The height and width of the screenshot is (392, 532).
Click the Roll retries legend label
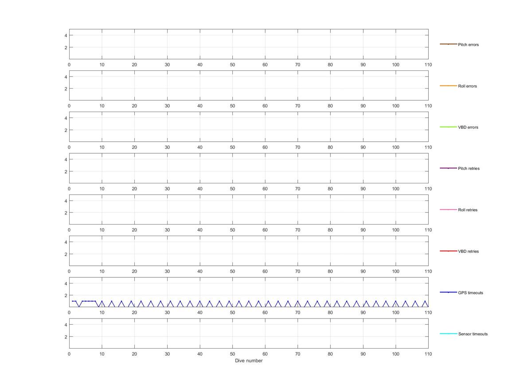[x=468, y=210]
